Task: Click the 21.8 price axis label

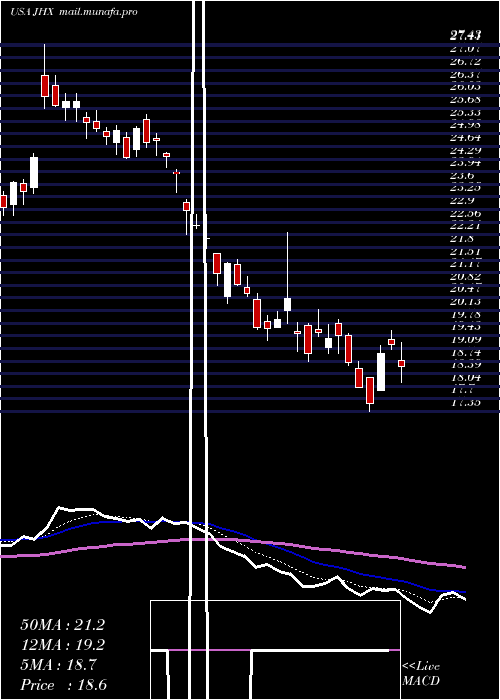Action: (x=462, y=239)
